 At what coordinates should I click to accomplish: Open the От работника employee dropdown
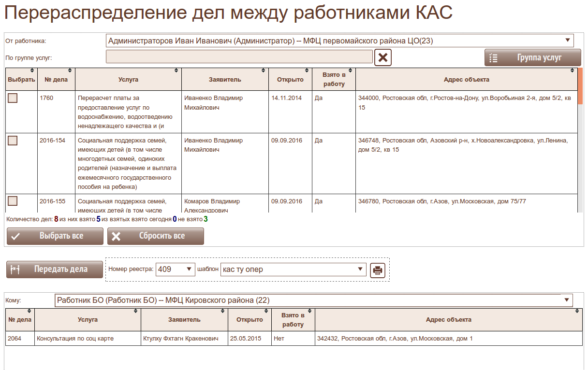click(x=339, y=41)
